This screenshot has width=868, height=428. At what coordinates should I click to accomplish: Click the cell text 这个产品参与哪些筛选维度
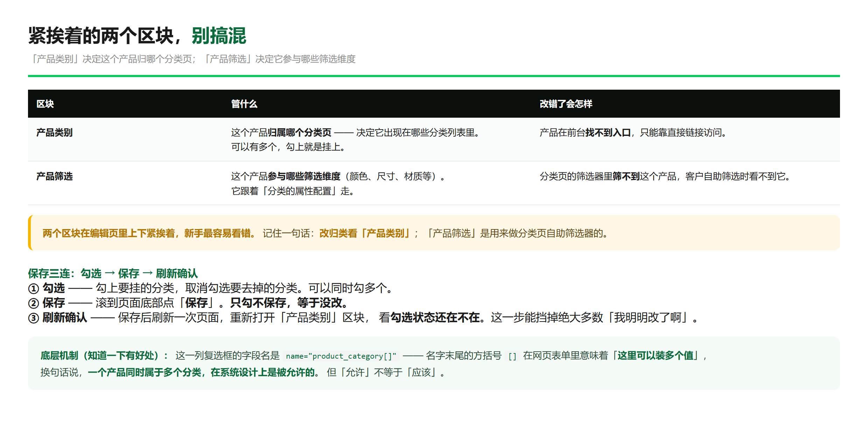point(286,176)
